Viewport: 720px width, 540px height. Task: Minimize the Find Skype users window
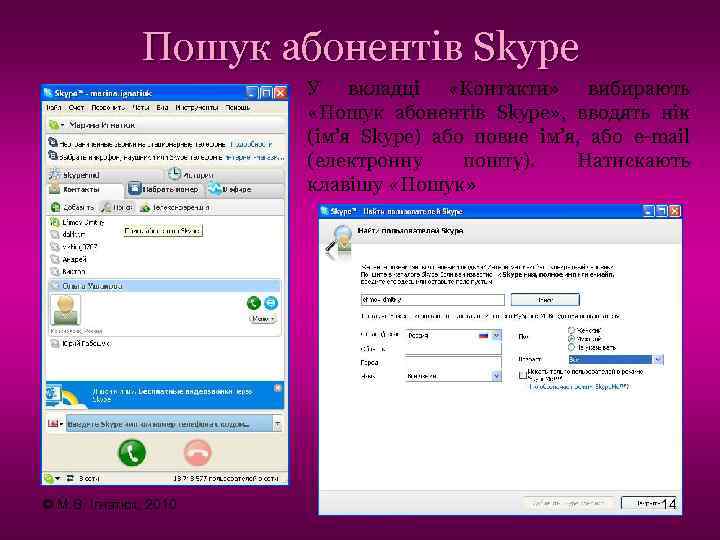pyautogui.click(x=648, y=211)
